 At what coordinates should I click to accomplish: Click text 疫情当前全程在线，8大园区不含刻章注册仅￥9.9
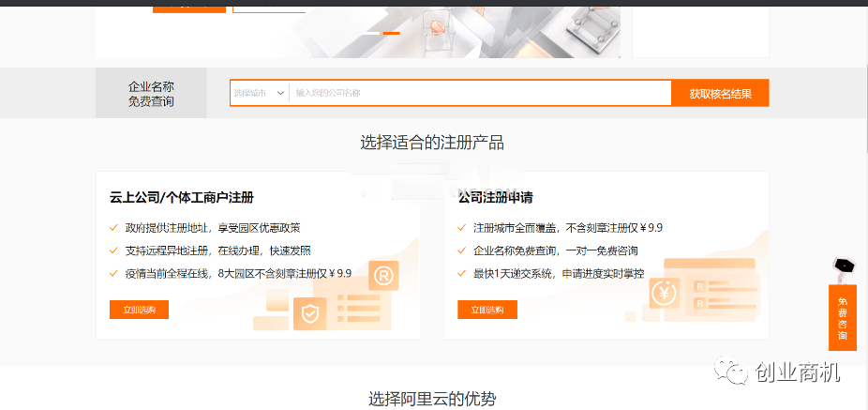tap(239, 273)
